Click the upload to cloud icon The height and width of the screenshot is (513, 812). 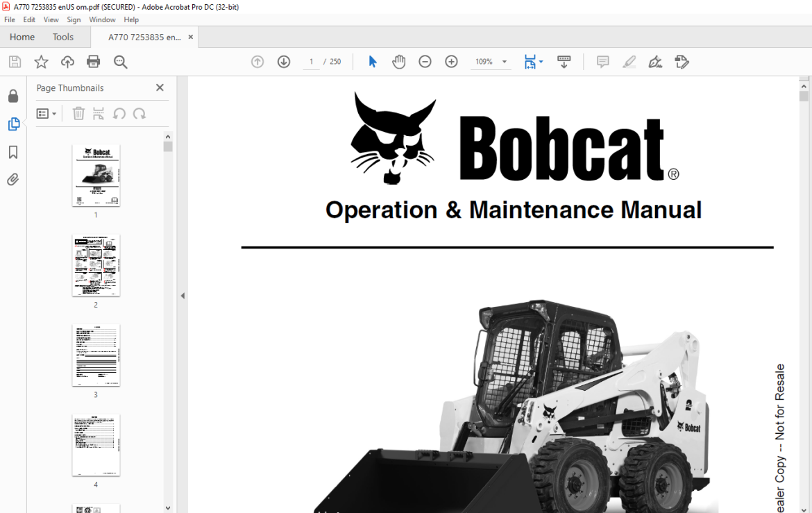[x=67, y=62]
